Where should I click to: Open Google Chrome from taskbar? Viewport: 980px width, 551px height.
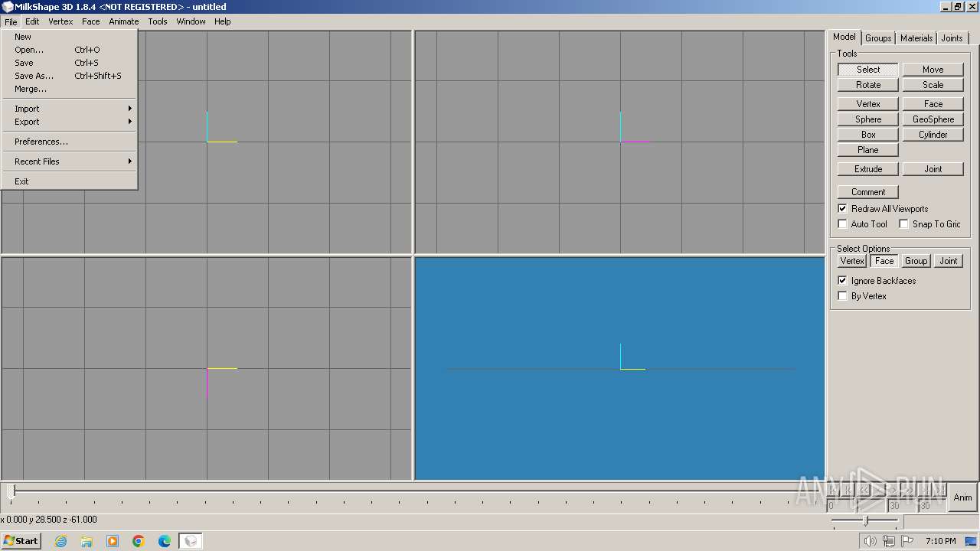pos(139,541)
